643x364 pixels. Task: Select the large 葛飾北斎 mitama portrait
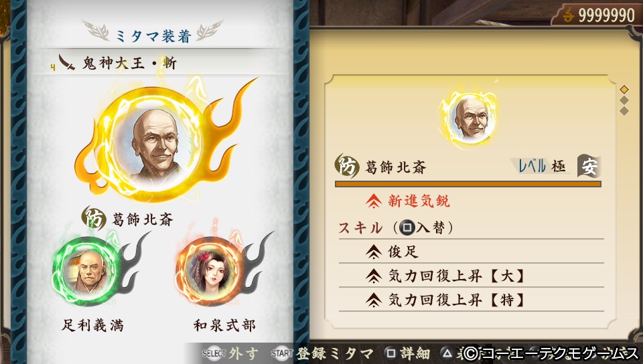click(155, 143)
